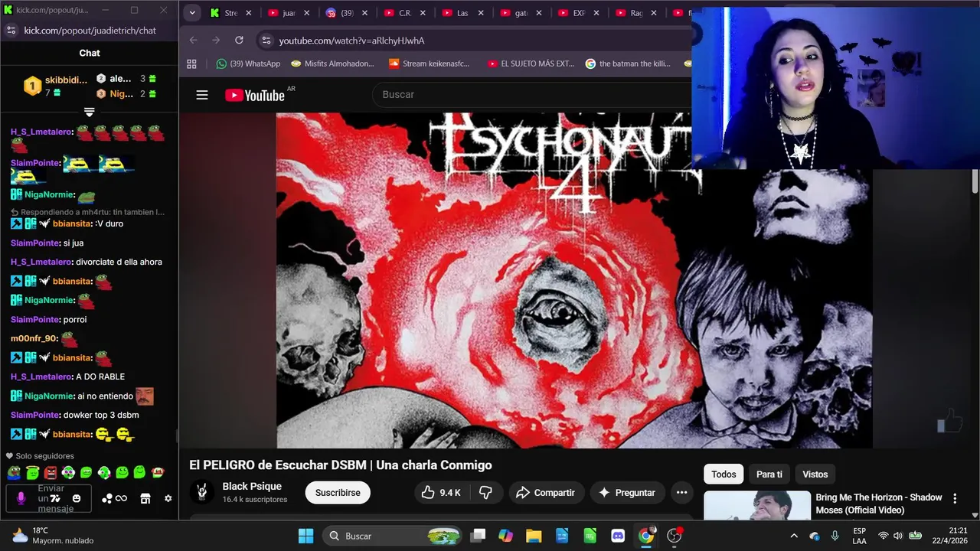Viewport: 980px width, 551px height.
Task: Switch to the juar YouTube tab
Action: (289, 13)
